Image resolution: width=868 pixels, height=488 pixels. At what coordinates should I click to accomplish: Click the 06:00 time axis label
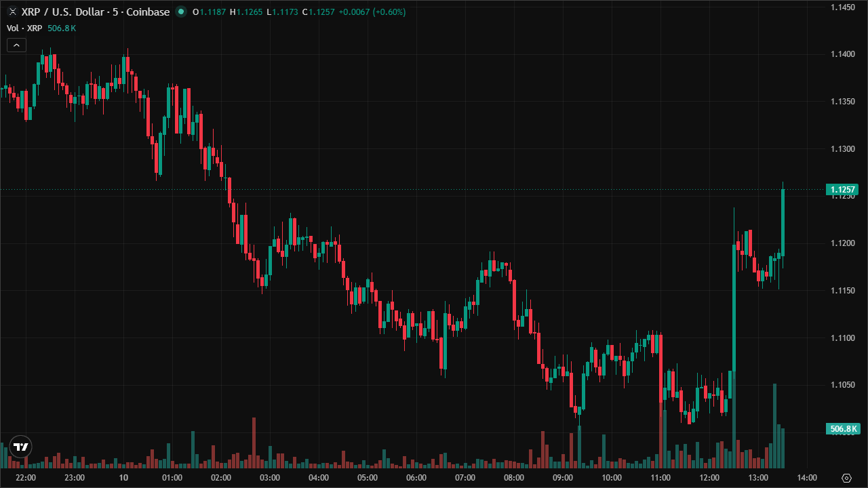416,478
